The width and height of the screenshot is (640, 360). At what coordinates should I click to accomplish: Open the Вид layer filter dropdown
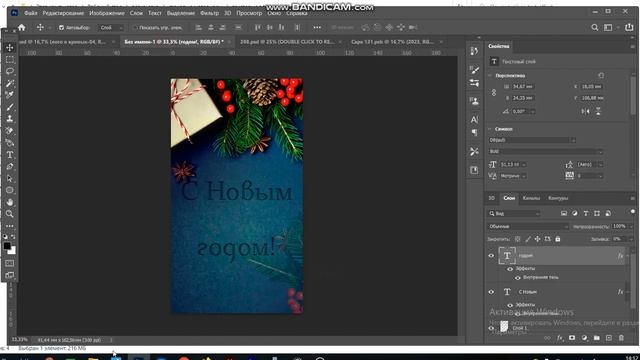514,213
